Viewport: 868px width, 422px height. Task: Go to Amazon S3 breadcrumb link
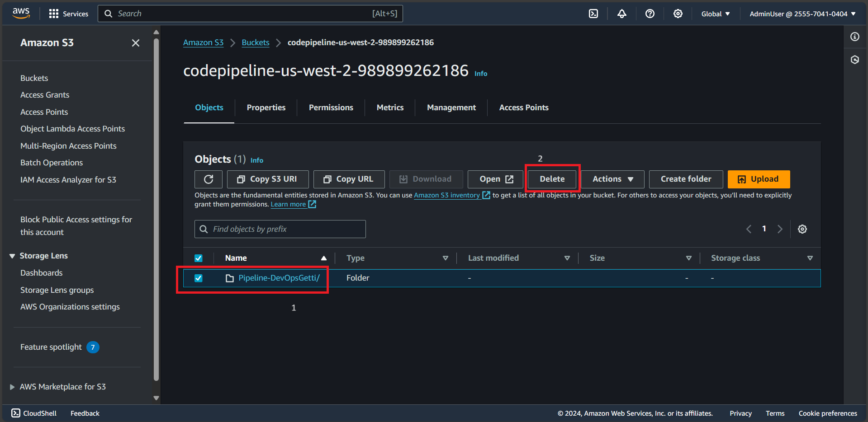(203, 42)
